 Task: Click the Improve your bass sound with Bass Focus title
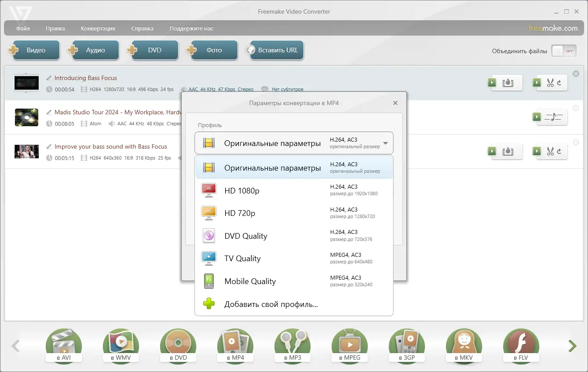(111, 146)
